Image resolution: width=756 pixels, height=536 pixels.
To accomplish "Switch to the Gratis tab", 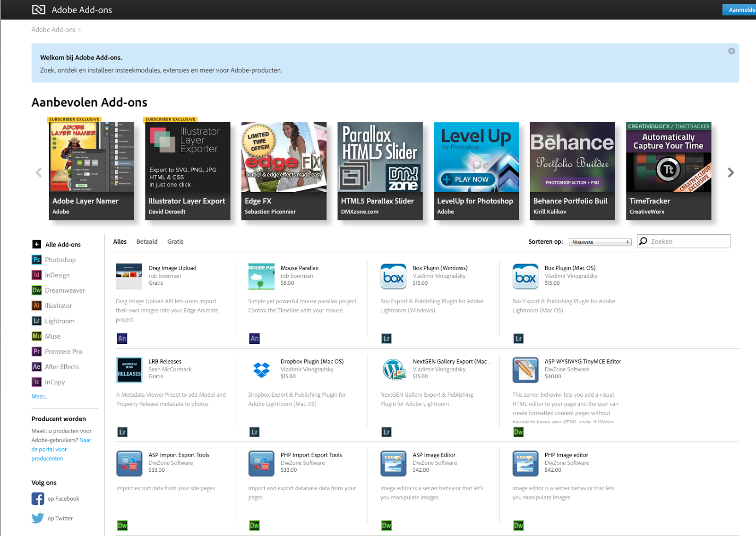I will click(175, 241).
